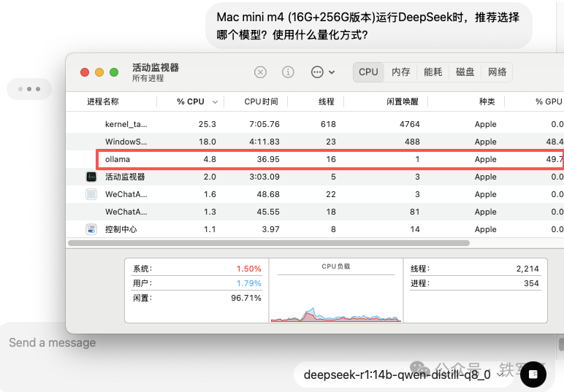This screenshot has height=392, width=564.
Task: Click the red close window button
Action: pos(85,72)
